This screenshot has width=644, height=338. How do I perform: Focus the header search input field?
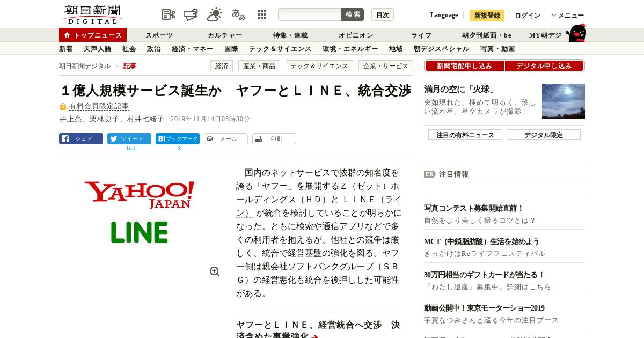tap(310, 14)
